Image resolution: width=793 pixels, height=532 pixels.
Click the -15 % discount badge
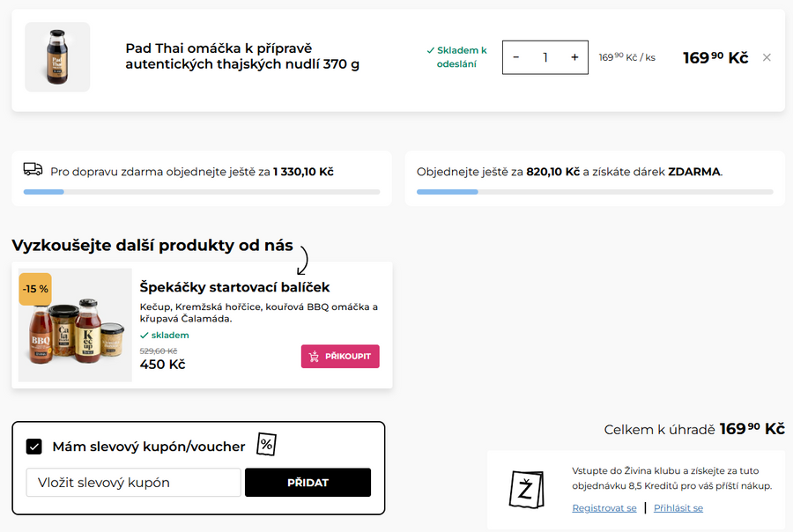coord(35,289)
